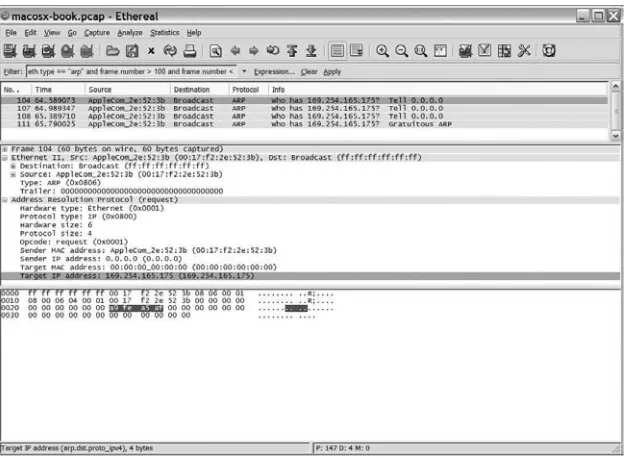
Task: Jump to first packet icon
Action: (x=292, y=51)
